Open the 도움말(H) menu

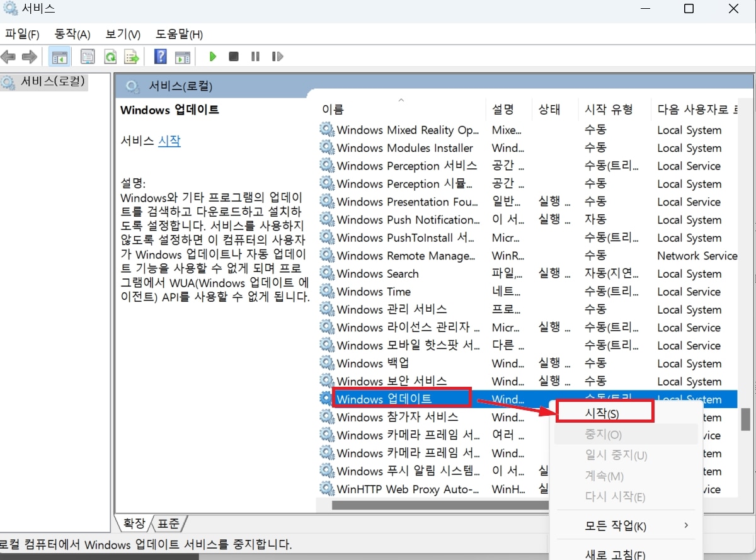tap(179, 34)
